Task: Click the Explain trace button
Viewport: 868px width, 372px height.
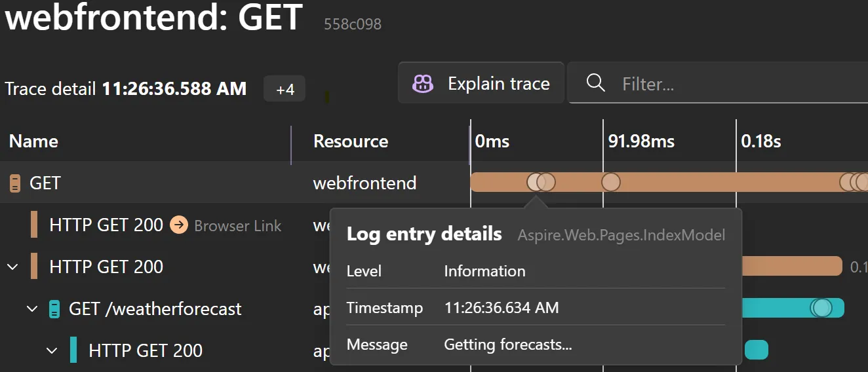Action: [x=481, y=83]
